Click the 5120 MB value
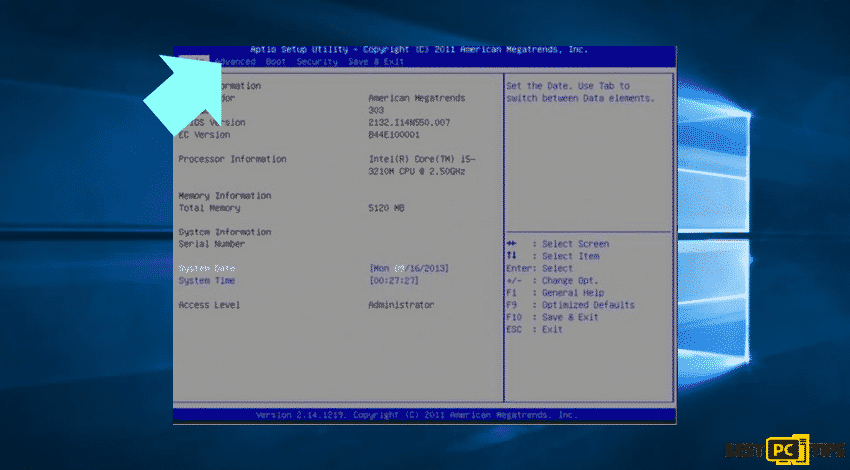Image resolution: width=850 pixels, height=470 pixels. pyautogui.click(x=387, y=208)
